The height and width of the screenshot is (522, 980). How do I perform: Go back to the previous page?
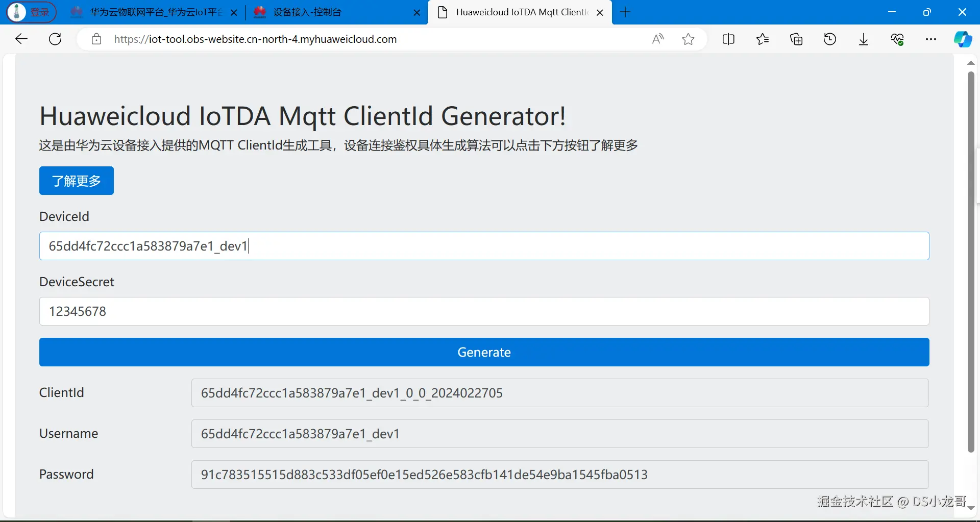(x=21, y=39)
